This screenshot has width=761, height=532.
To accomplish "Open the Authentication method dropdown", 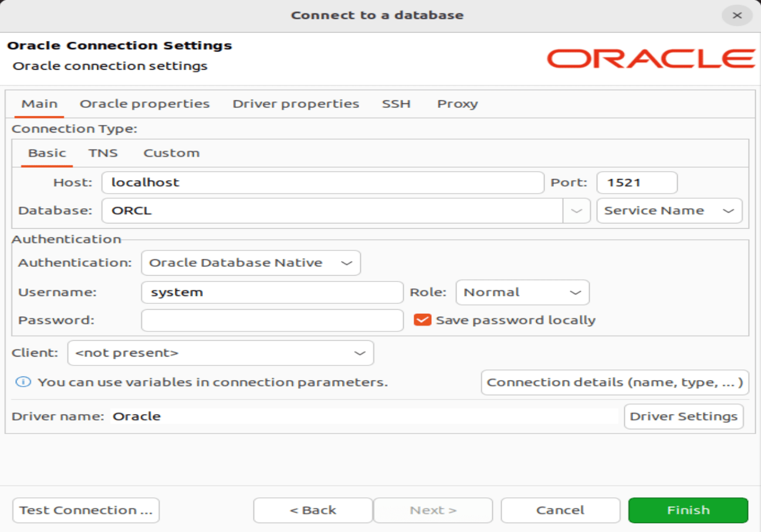I will click(251, 263).
